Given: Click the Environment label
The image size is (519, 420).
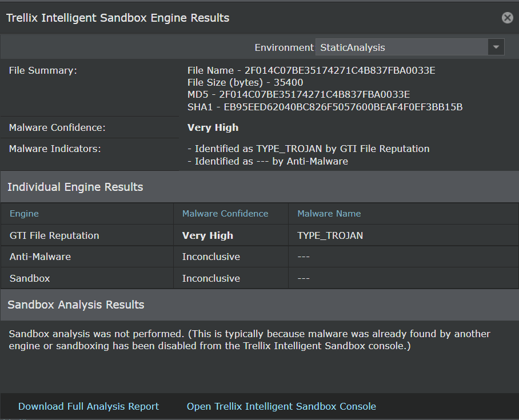Looking at the screenshot, I should tap(284, 47).
